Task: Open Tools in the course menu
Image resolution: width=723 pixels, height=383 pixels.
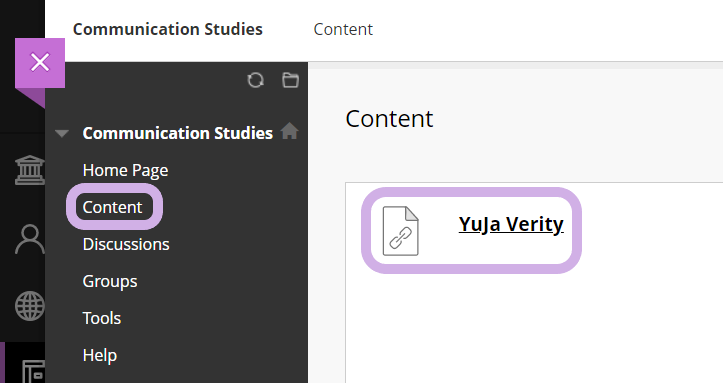Action: [101, 318]
